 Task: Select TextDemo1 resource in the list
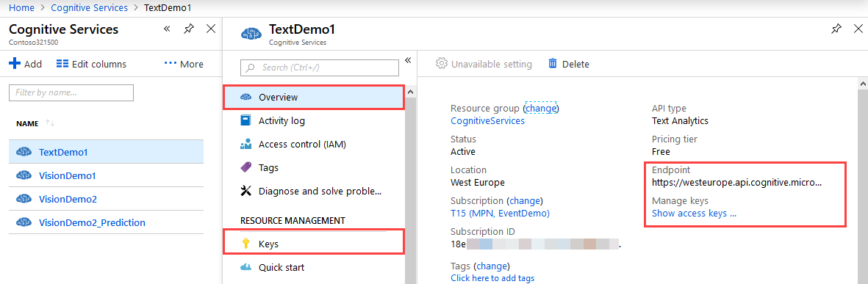pyautogui.click(x=107, y=152)
